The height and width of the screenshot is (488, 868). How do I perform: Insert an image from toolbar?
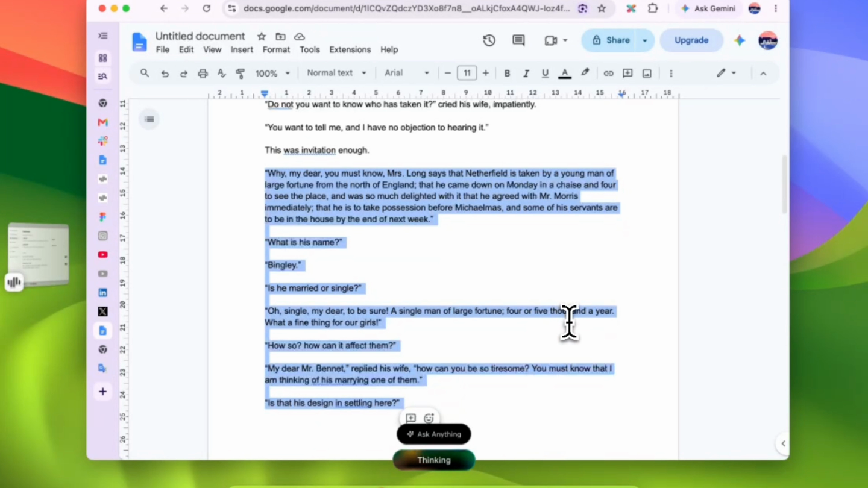click(647, 74)
